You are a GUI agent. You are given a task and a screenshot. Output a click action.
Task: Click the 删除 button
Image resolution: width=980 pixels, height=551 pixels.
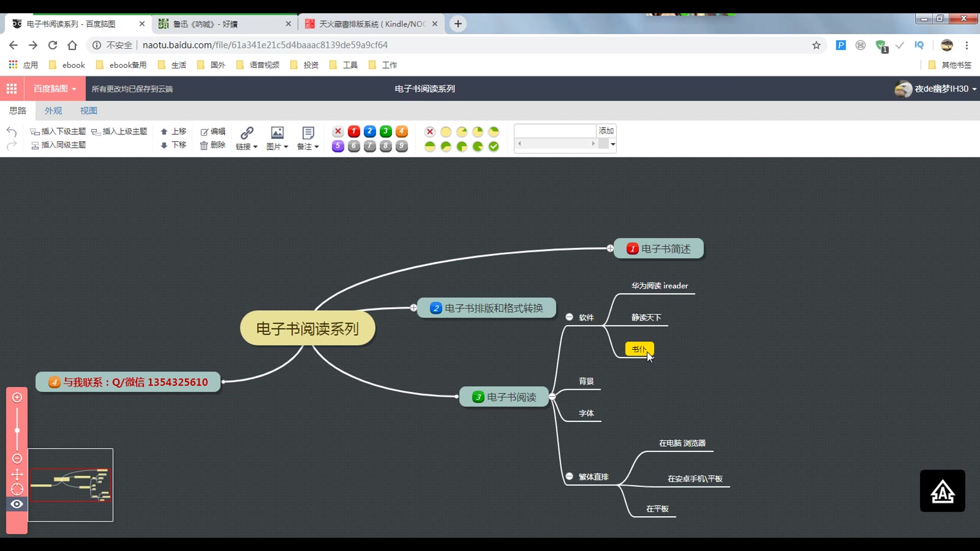coord(213,145)
